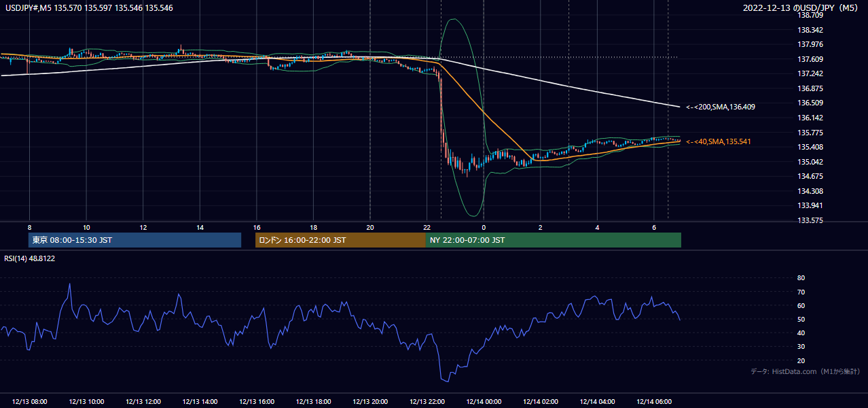Click price axis value 136.509
Image resolution: width=868 pixels, height=408 pixels.
click(810, 103)
